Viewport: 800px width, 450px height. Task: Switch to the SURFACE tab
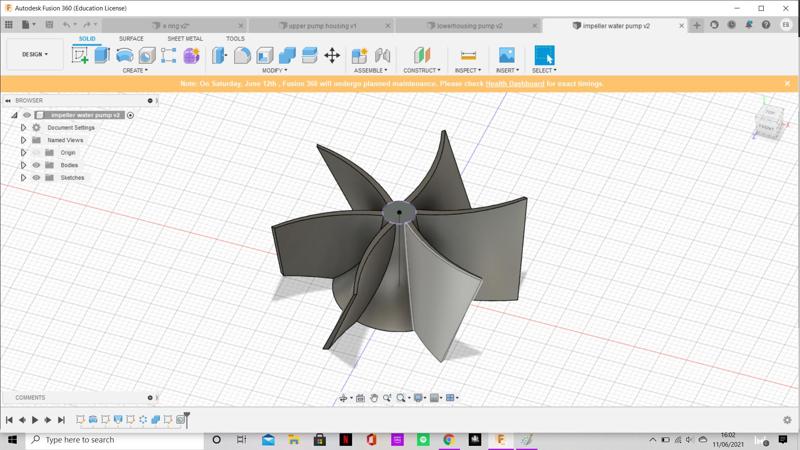point(131,39)
